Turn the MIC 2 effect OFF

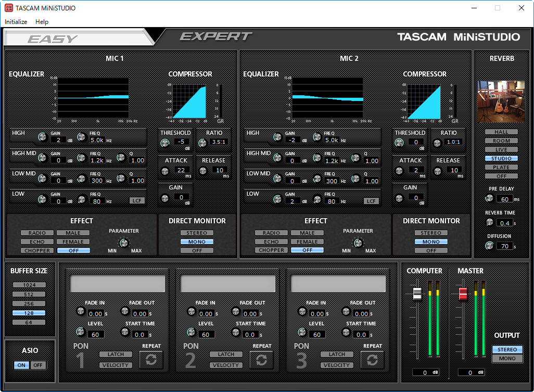[x=307, y=250]
